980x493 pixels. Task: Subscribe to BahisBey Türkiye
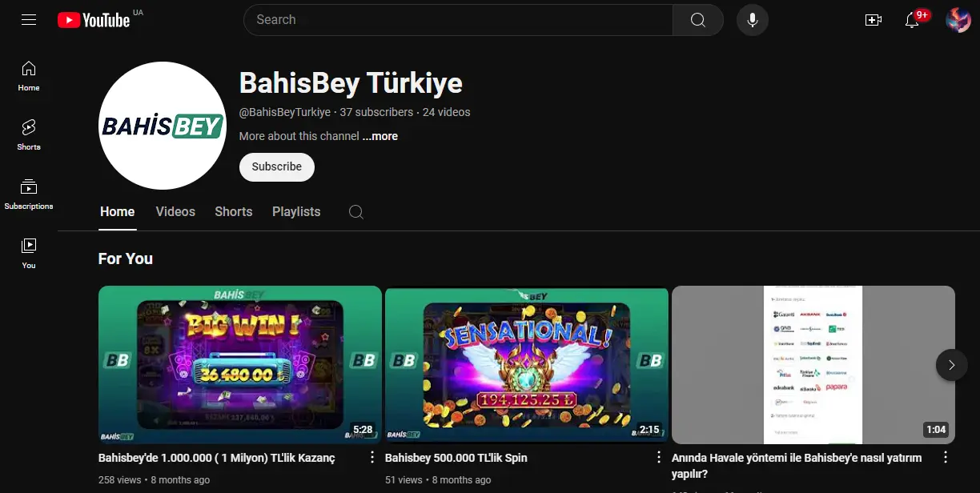[x=277, y=166]
